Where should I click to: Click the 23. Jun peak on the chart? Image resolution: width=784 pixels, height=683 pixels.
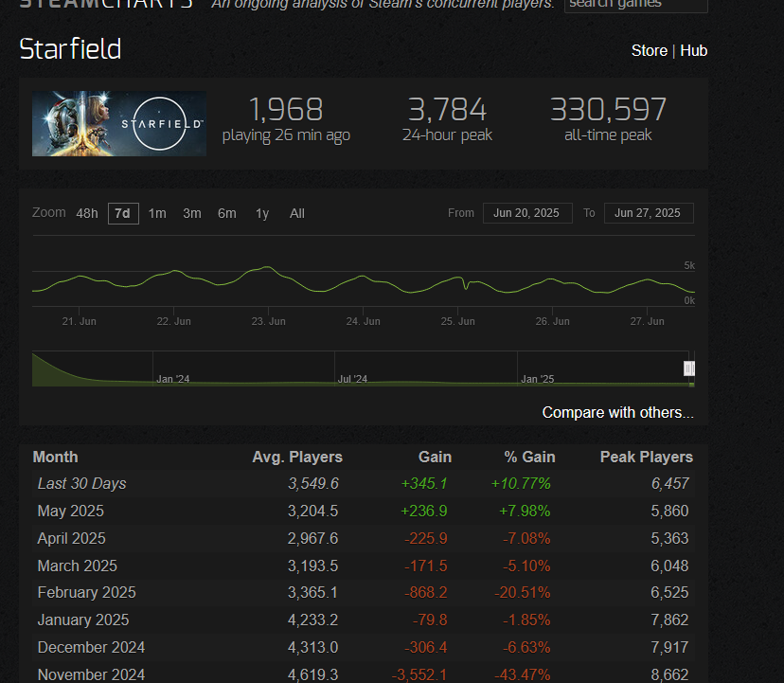tap(268, 267)
